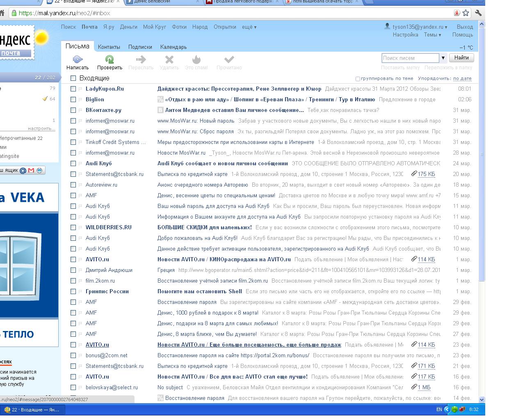
Task: Open the Темы themes dropdown
Action: click(432, 35)
